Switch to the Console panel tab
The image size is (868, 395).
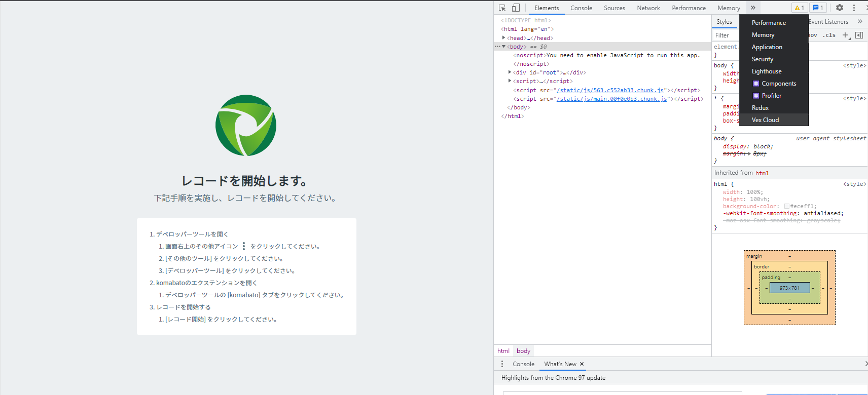581,8
